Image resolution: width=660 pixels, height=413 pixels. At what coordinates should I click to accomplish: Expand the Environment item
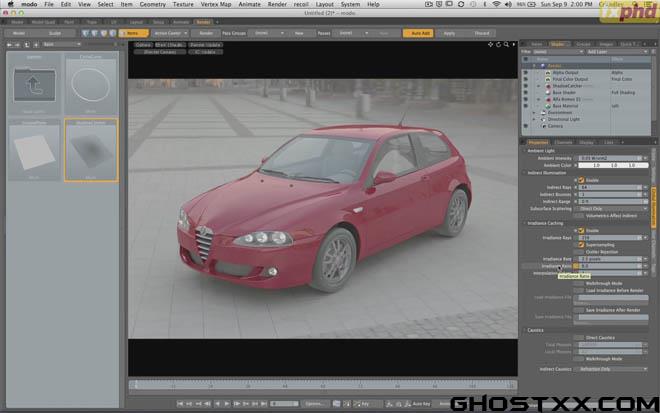(534, 113)
